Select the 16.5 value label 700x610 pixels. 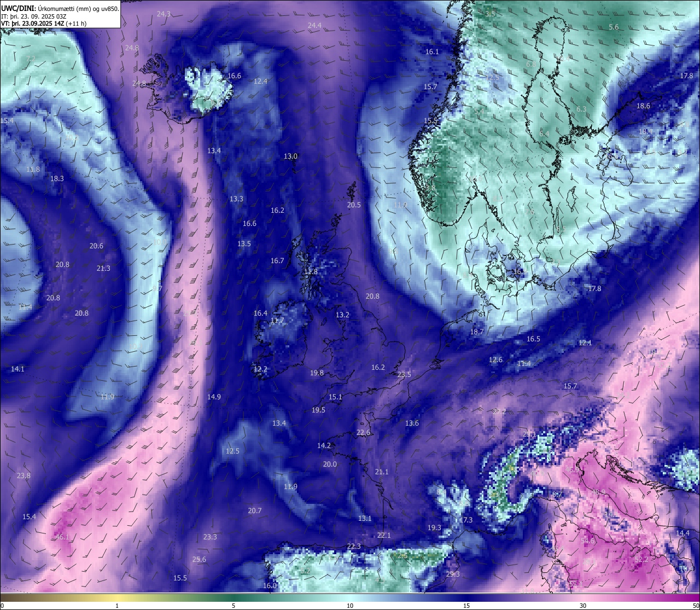tap(533, 339)
